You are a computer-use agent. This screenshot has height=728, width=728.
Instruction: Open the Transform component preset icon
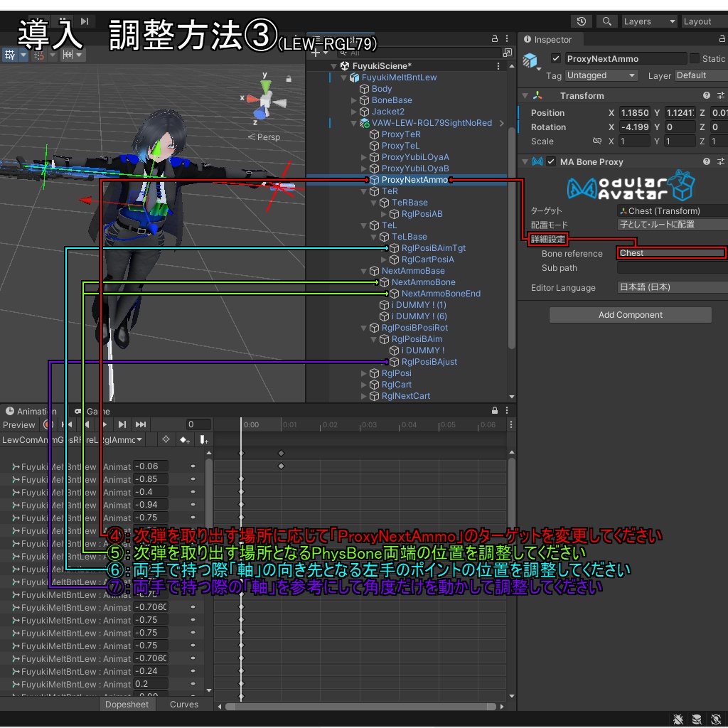coord(721,95)
